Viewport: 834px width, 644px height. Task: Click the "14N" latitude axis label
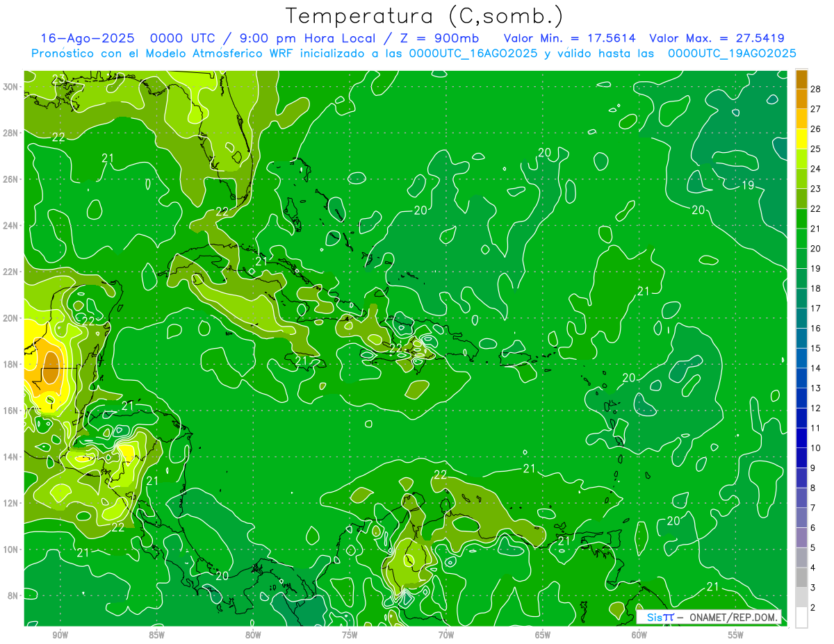(x=11, y=457)
